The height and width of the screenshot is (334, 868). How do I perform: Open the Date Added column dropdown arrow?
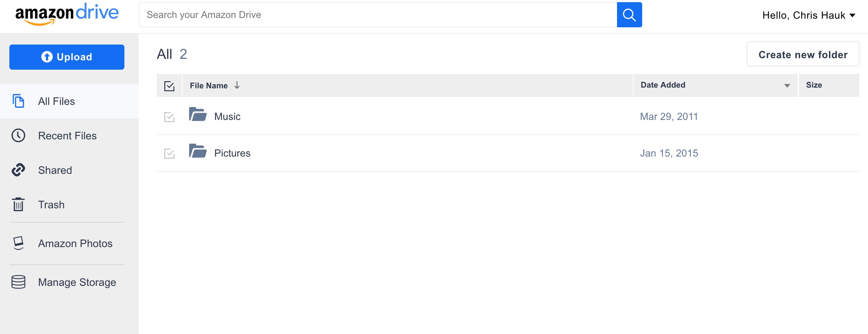tap(787, 85)
